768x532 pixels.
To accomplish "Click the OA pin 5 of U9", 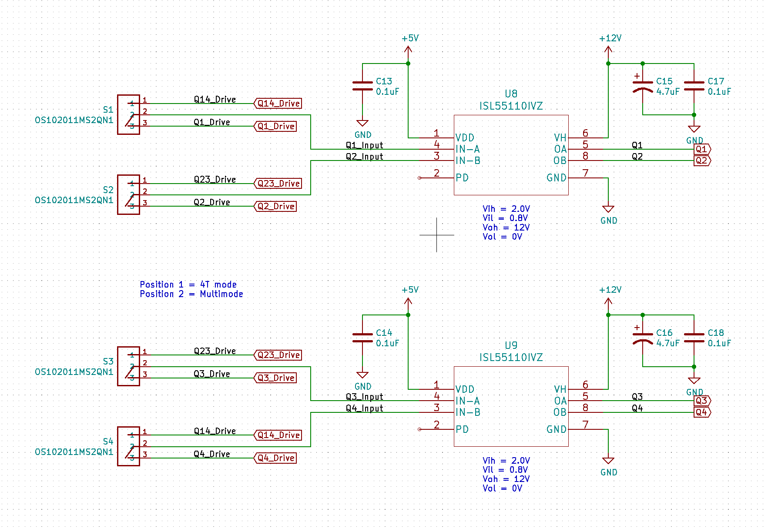I will [586, 401].
